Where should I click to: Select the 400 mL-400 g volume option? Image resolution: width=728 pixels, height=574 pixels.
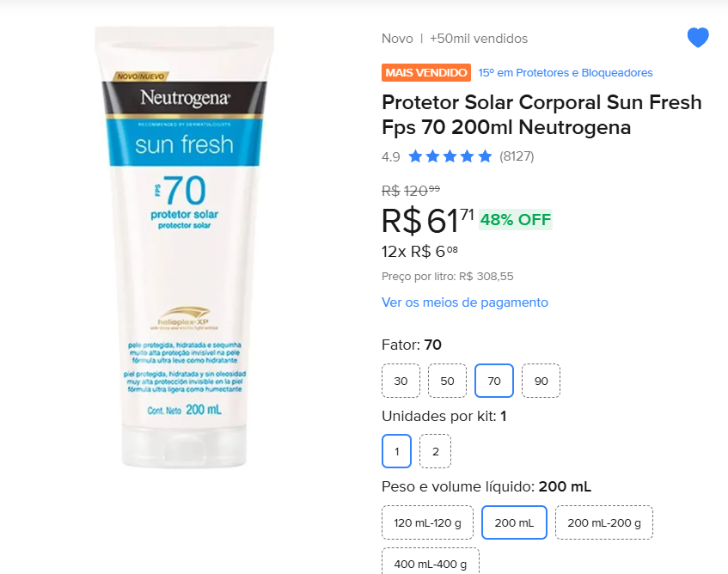pyautogui.click(x=430, y=563)
